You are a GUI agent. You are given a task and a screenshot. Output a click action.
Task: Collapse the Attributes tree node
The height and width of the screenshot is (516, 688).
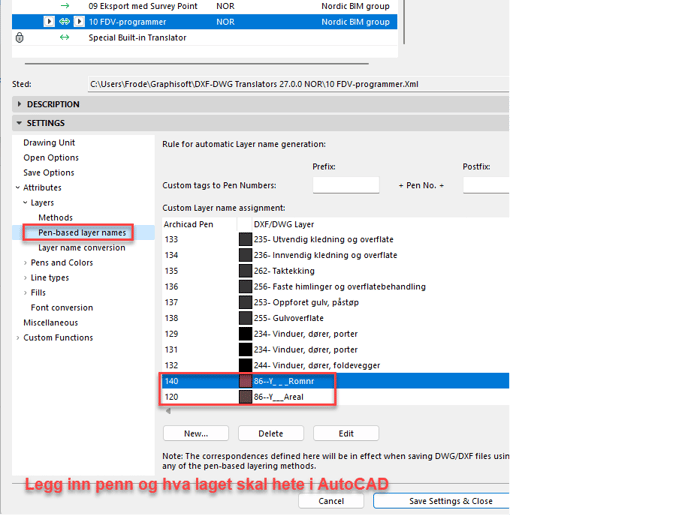[18, 187]
